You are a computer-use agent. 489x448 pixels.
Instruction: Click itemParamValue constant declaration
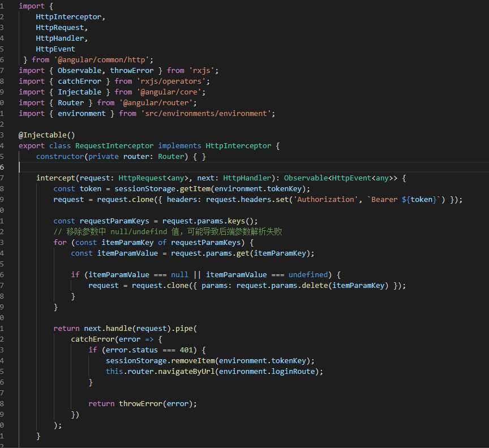pyautogui.click(x=127, y=253)
